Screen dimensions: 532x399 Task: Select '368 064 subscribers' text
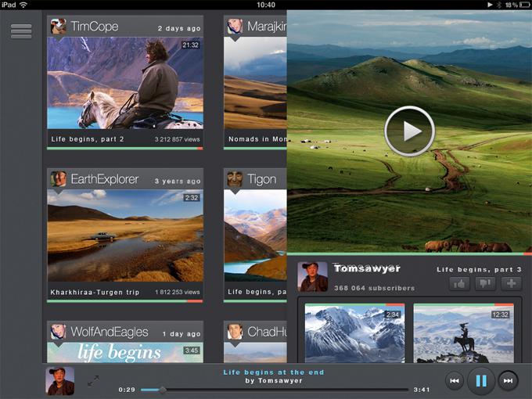click(x=374, y=288)
